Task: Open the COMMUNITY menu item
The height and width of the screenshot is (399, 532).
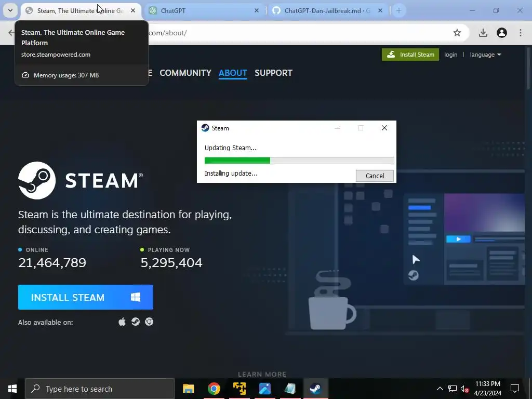Action: 185,73
